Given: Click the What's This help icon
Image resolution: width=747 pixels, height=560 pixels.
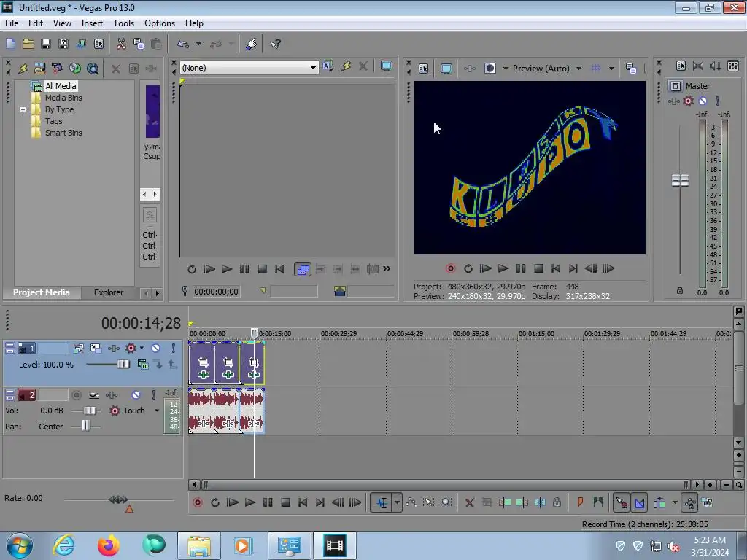Looking at the screenshot, I should (x=275, y=44).
